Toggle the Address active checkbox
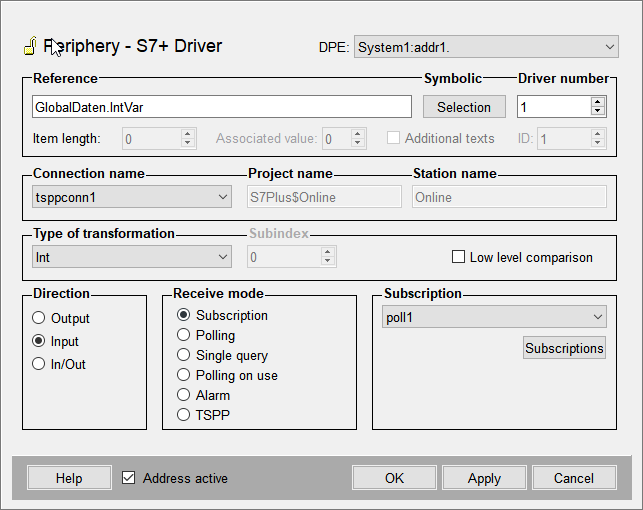Screen dimensions: 643x510 (x=128, y=478)
